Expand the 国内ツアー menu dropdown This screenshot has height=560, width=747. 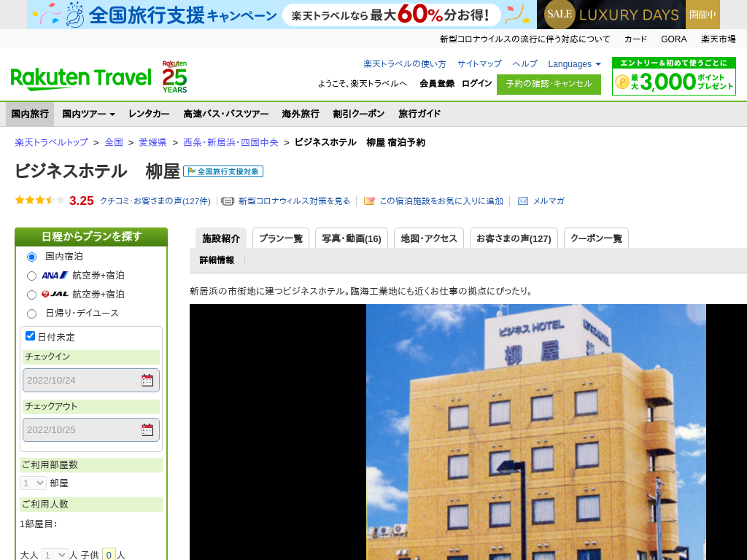(x=88, y=114)
